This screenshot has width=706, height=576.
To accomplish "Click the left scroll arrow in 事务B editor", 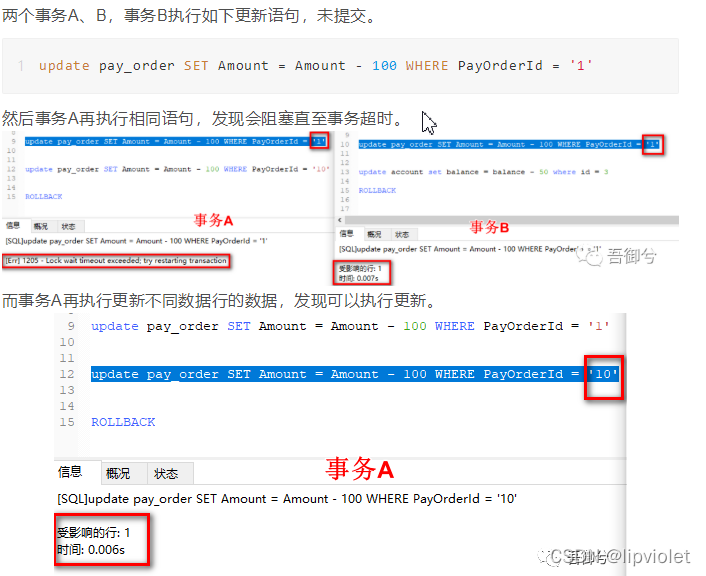I will pos(340,220).
